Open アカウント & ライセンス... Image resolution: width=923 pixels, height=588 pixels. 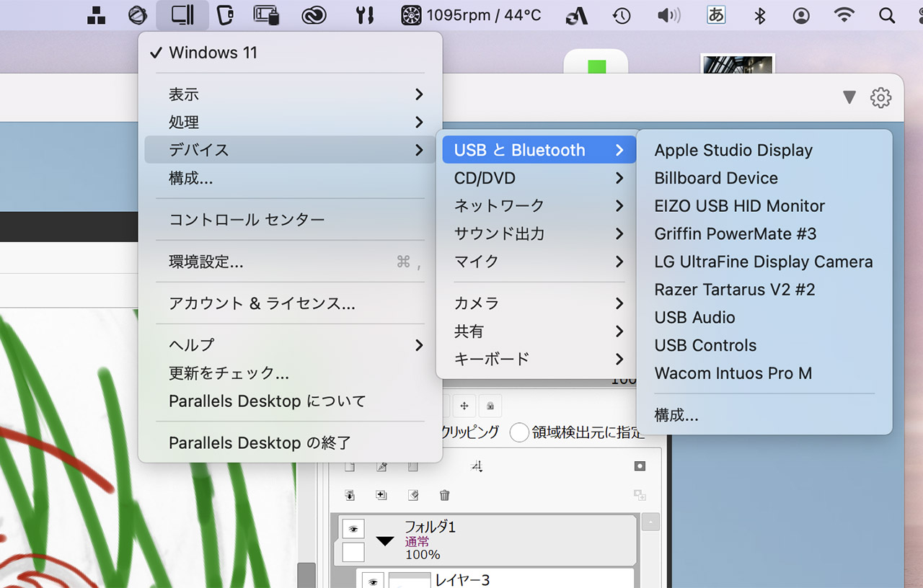pyautogui.click(x=290, y=303)
